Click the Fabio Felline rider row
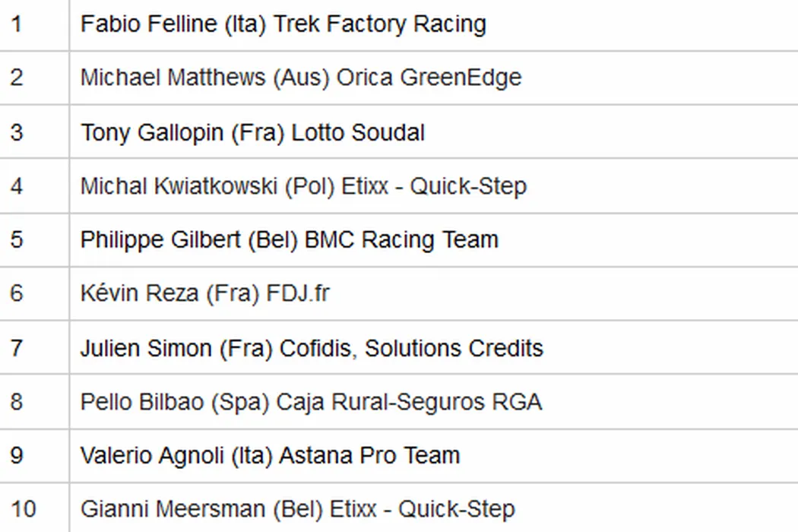798x532 pixels. (x=283, y=24)
